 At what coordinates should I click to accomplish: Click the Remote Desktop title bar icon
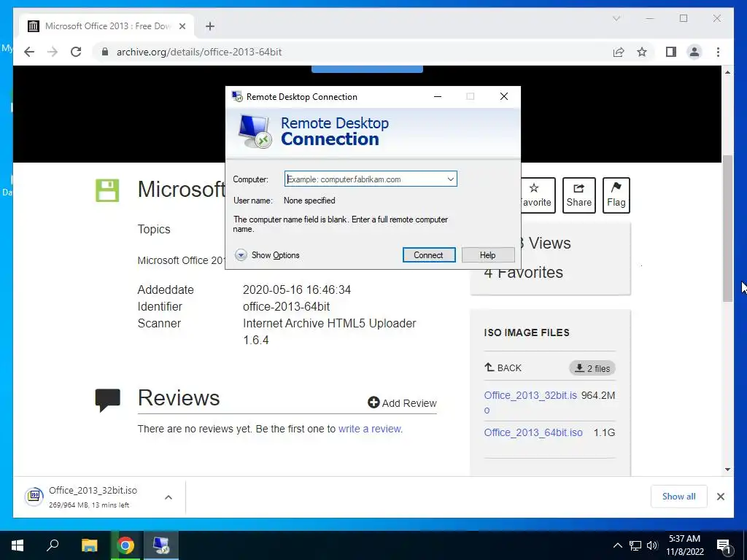coord(237,97)
